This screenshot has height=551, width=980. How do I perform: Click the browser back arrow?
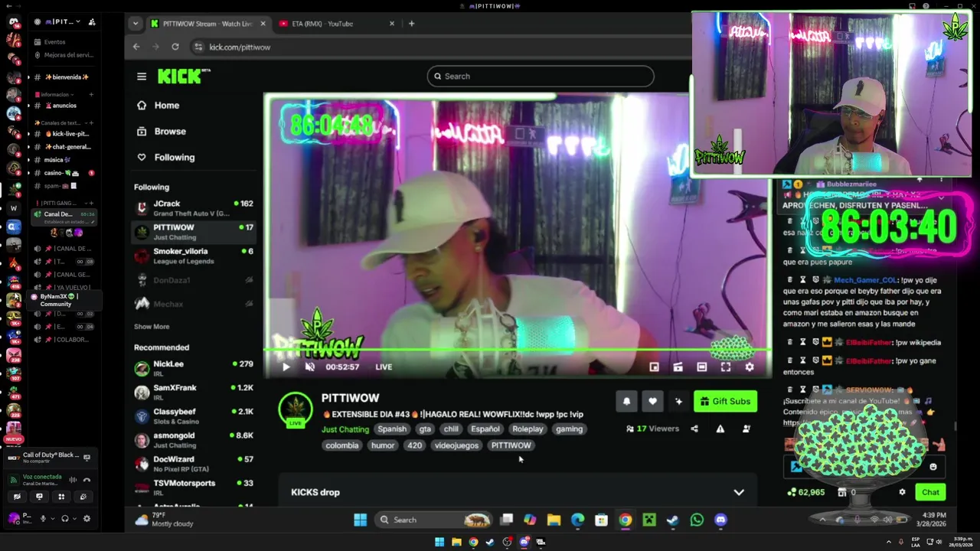(136, 47)
